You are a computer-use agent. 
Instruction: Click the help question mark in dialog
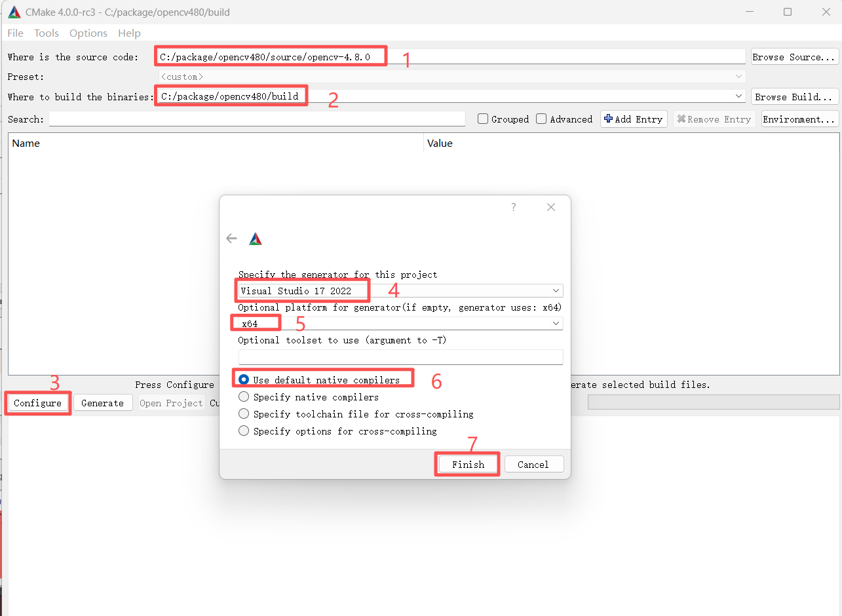click(513, 207)
